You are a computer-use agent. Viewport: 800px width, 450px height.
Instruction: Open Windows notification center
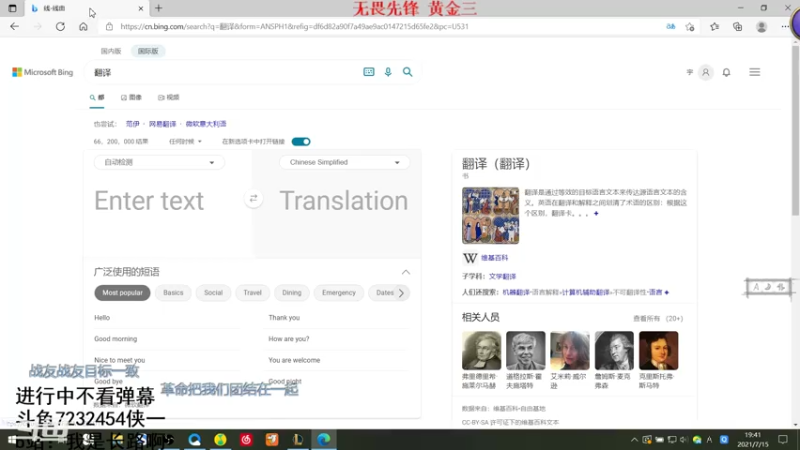tap(783, 439)
